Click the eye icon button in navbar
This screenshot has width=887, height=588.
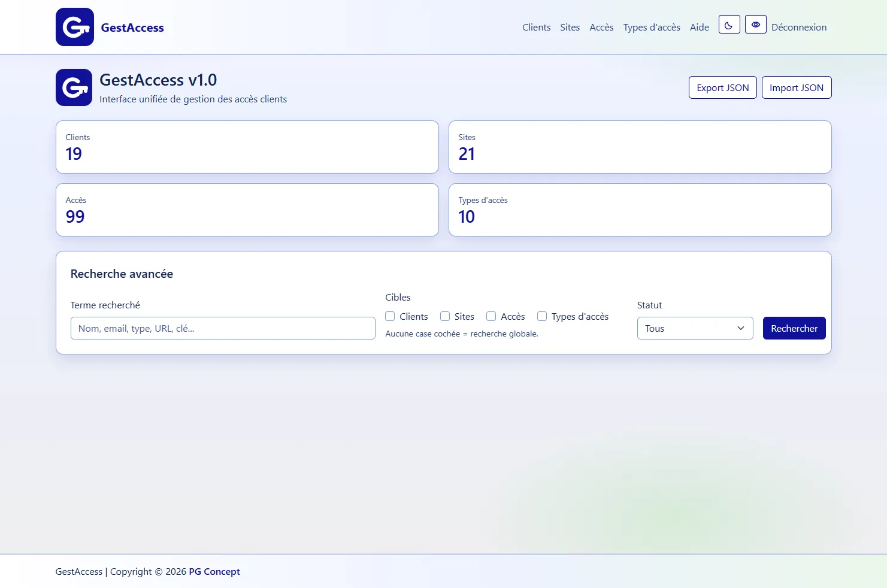(x=755, y=25)
